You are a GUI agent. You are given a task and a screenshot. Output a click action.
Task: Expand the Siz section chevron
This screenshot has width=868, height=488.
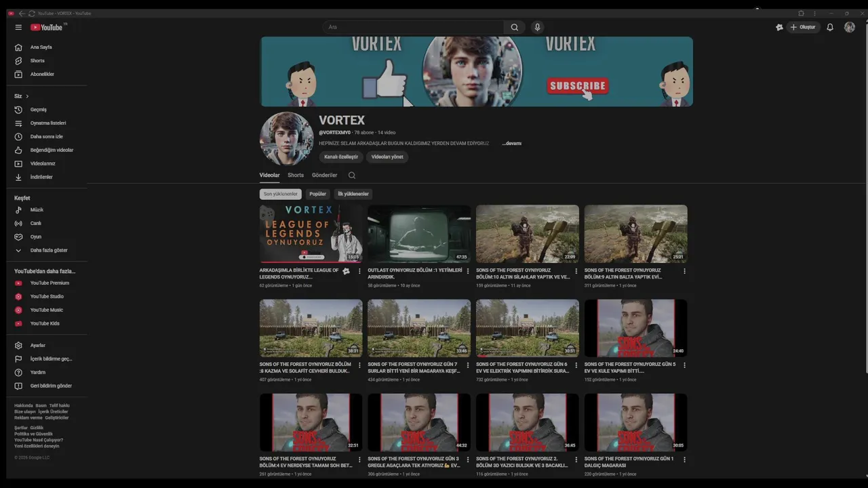click(27, 96)
